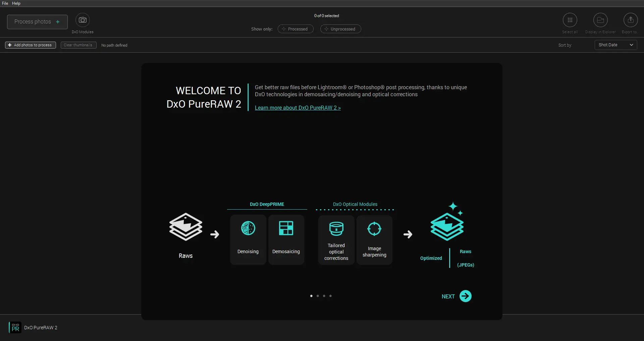The width and height of the screenshot is (644, 341).
Task: Click the 'Show only:' label
Action: click(262, 29)
